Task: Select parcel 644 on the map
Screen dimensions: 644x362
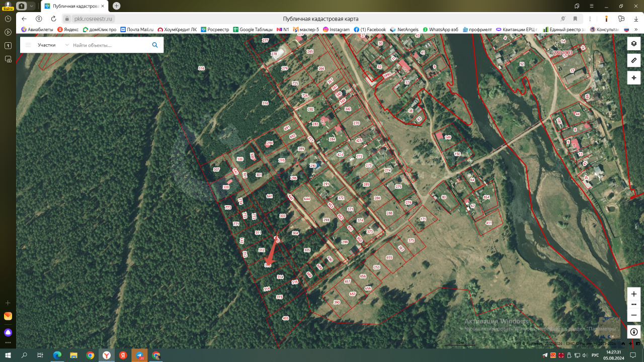Action: [307, 200]
